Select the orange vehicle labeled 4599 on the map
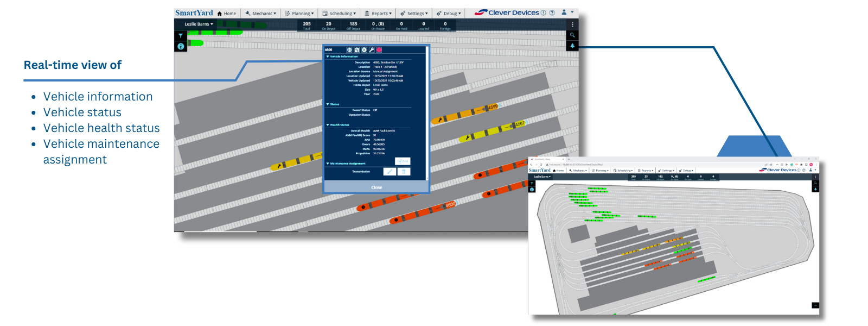The width and height of the screenshot is (868, 326). pyautogui.click(x=464, y=113)
